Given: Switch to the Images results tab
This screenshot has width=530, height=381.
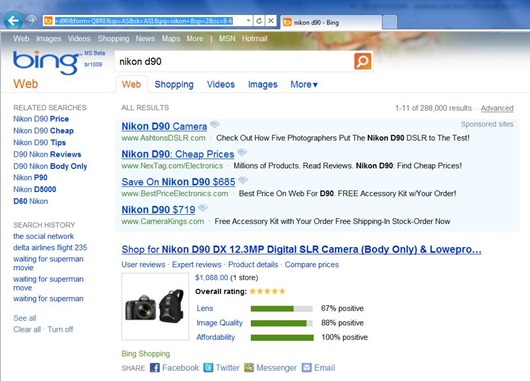Looking at the screenshot, I should click(263, 84).
